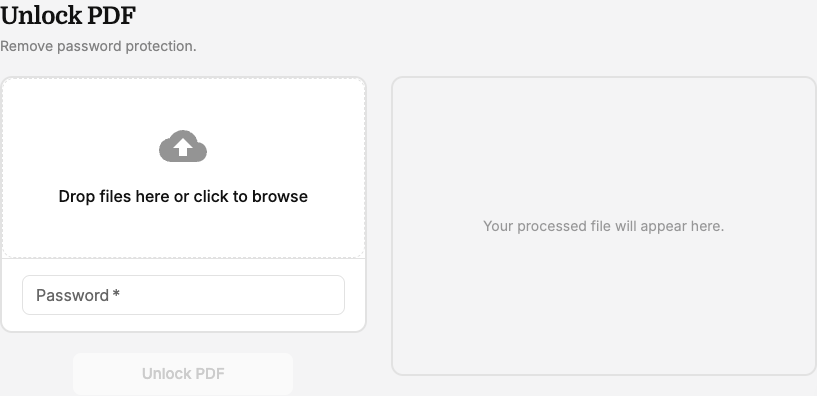Click the empty area of the output panel
The height and width of the screenshot is (396, 817).
pos(603,313)
